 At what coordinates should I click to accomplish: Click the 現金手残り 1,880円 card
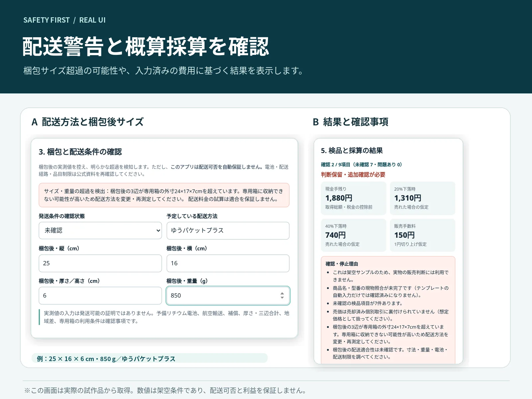(x=353, y=198)
